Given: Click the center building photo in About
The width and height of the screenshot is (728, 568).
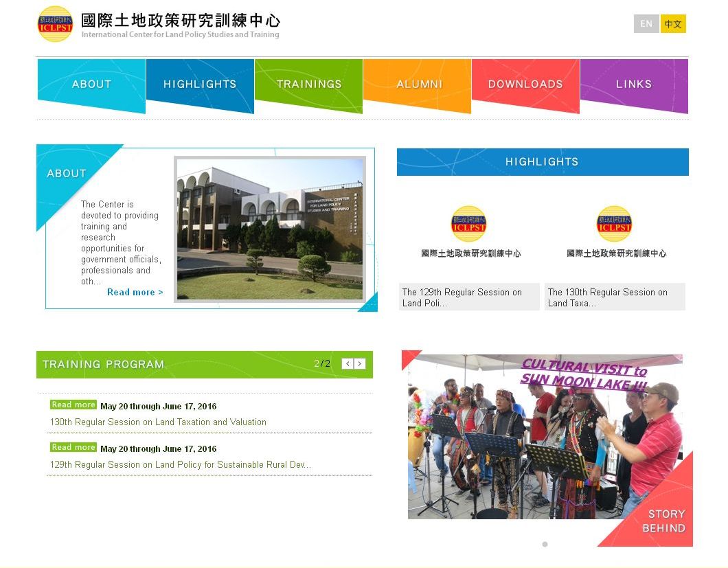Looking at the screenshot, I should tap(269, 229).
